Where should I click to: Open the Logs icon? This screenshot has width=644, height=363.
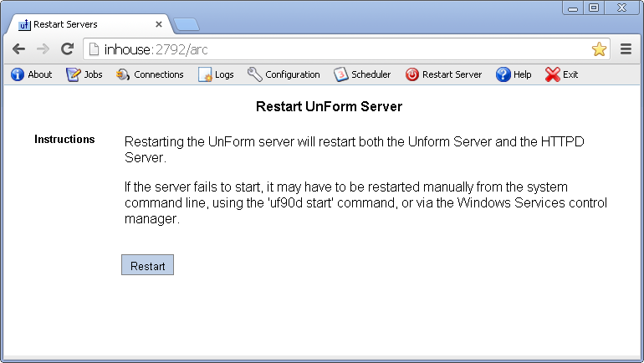205,74
